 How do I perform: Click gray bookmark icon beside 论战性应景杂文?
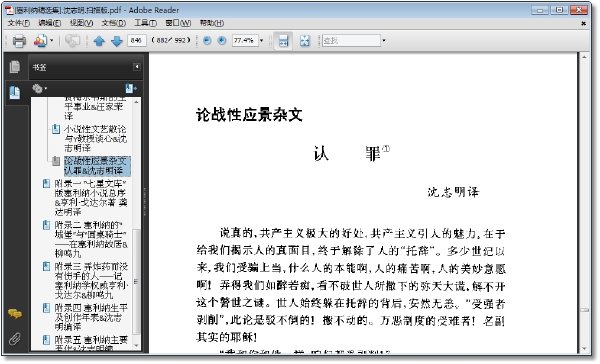point(56,161)
